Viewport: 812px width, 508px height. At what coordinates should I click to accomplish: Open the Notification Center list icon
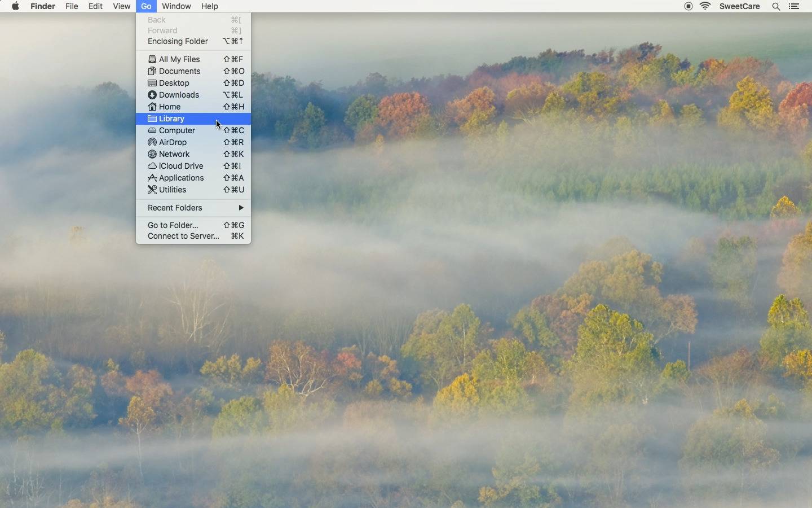tap(794, 6)
